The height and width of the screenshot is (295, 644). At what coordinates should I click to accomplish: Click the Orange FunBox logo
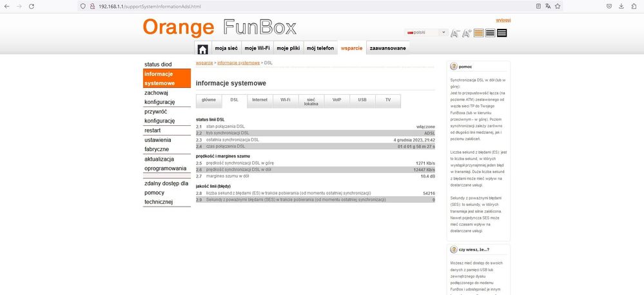coord(219,28)
